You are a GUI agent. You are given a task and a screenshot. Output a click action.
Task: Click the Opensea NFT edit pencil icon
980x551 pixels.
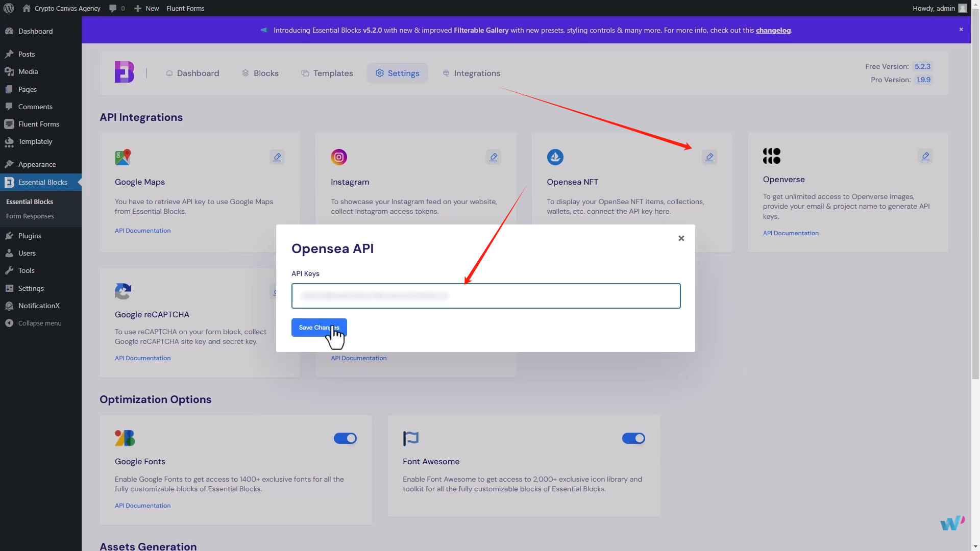tap(709, 157)
